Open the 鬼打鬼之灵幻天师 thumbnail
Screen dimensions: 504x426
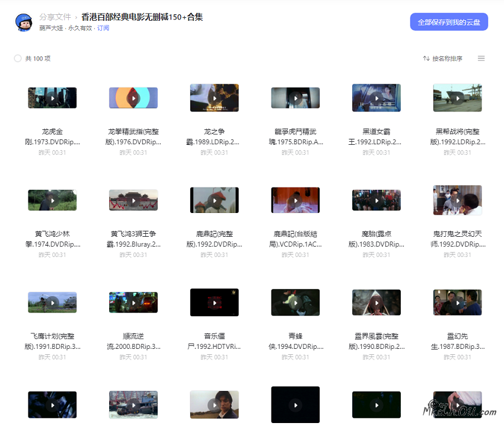point(457,200)
